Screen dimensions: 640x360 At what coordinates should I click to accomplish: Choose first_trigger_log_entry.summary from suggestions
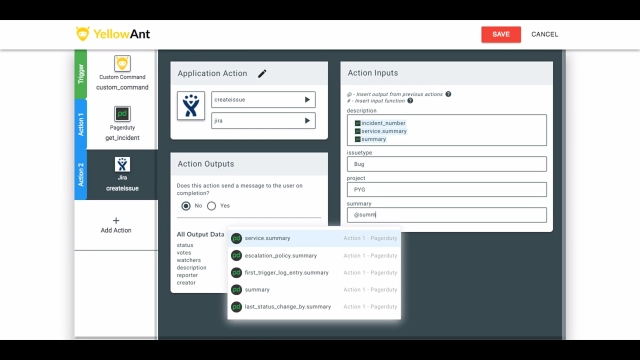pos(314,273)
